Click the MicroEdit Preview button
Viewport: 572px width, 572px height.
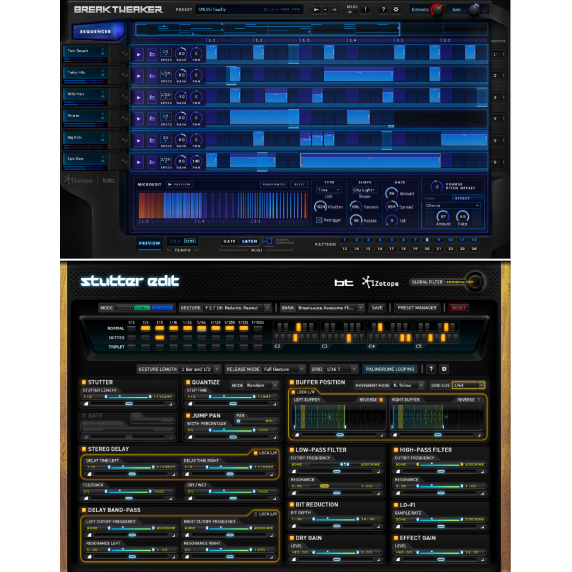(x=179, y=184)
